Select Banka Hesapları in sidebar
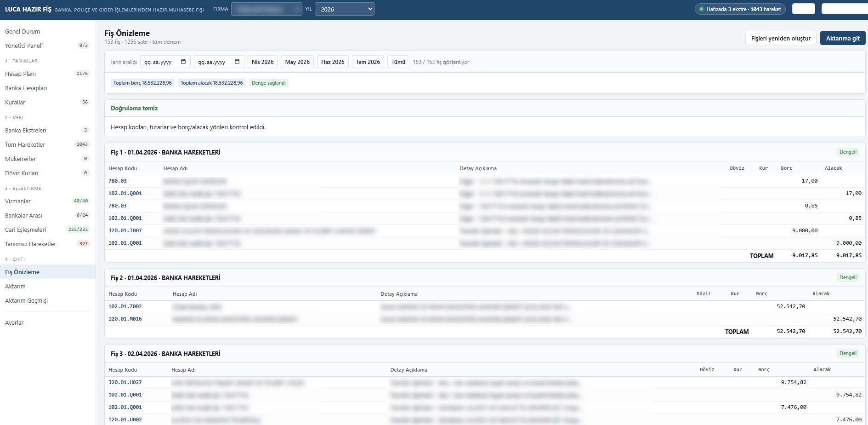Viewport: 868px width, 425px height. pyautogui.click(x=48, y=88)
